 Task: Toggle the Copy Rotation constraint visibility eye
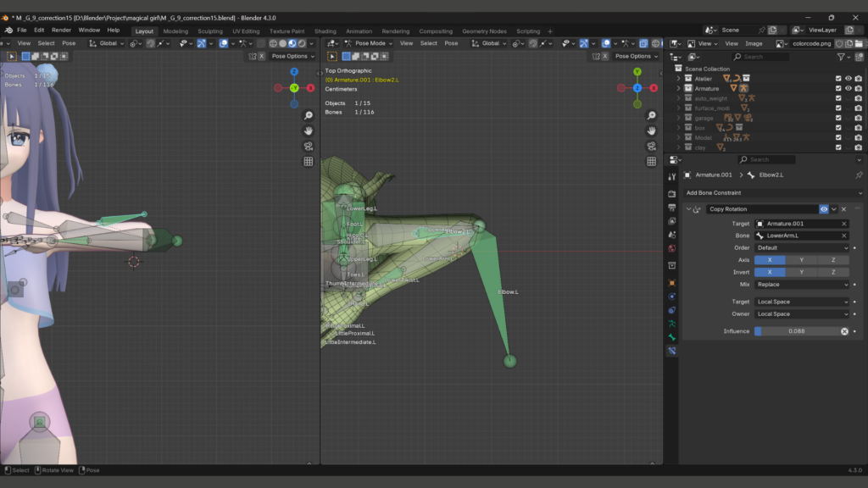click(x=824, y=209)
